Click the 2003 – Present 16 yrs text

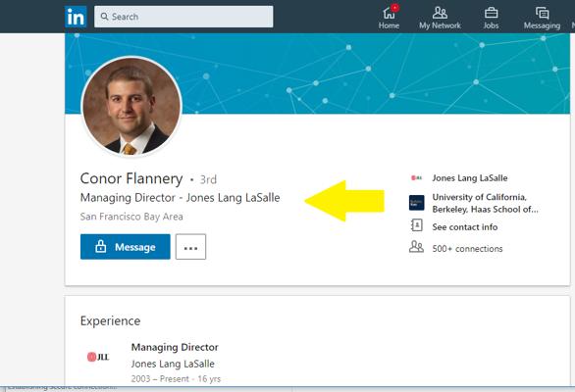[176, 379]
